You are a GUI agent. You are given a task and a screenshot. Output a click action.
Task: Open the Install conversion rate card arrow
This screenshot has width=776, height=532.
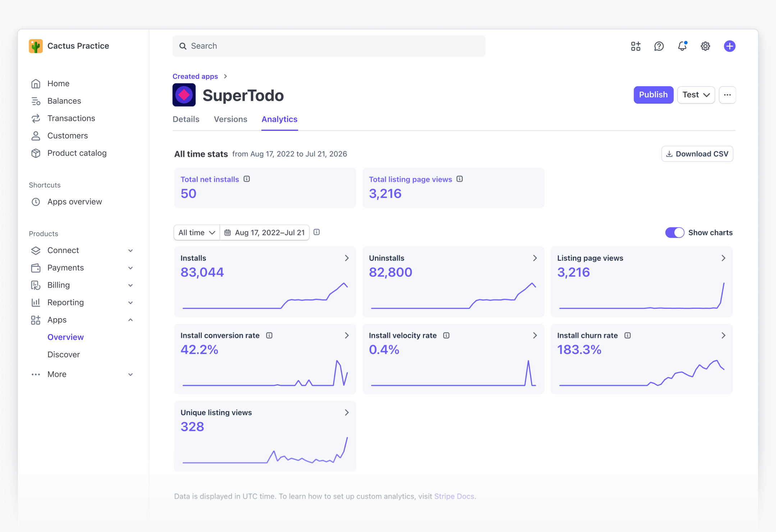(347, 335)
